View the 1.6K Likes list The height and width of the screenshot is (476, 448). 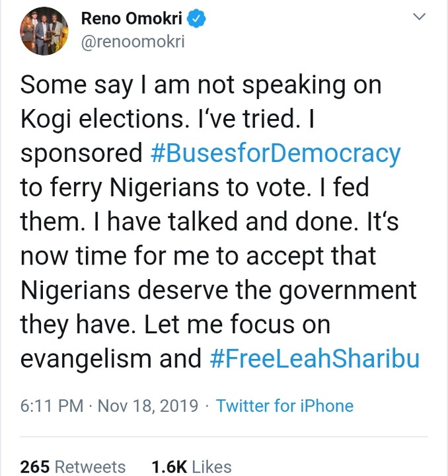(x=191, y=466)
